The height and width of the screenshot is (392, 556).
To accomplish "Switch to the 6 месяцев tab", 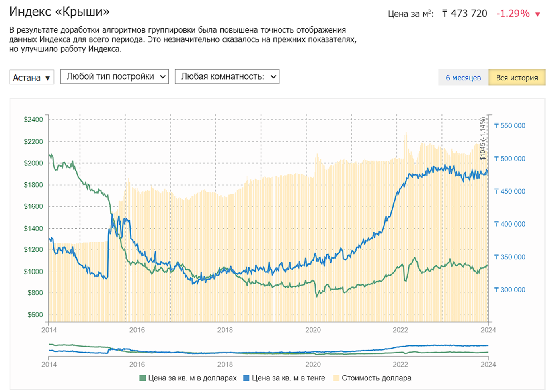I will 463,78.
